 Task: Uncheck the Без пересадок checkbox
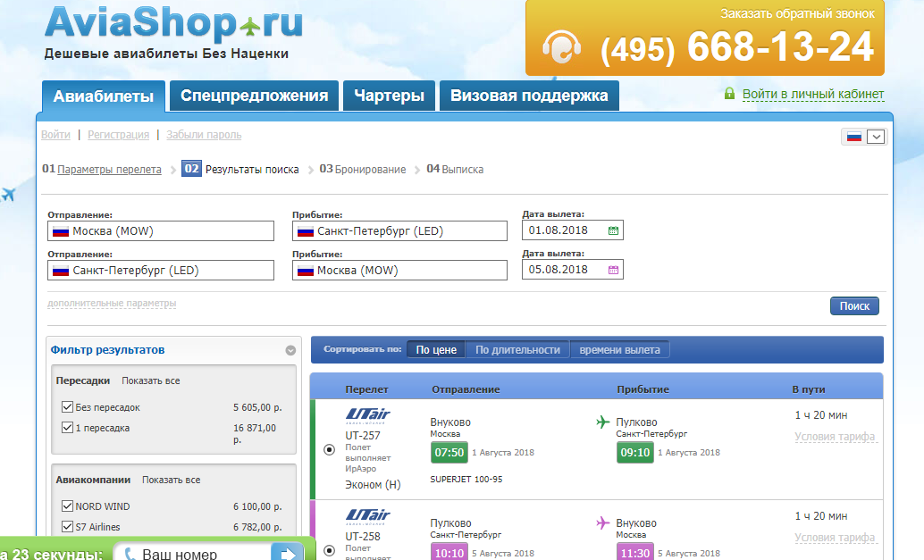pyautogui.click(x=67, y=407)
